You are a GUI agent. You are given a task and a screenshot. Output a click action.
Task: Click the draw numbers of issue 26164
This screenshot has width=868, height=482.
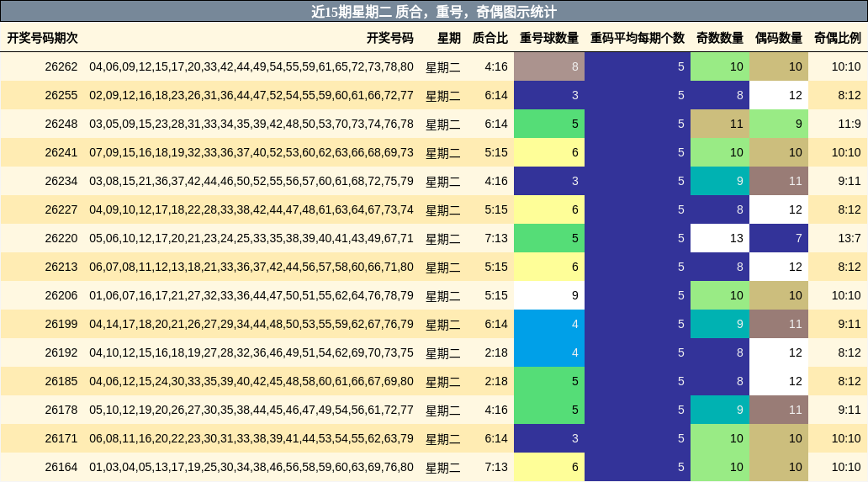pos(251,467)
